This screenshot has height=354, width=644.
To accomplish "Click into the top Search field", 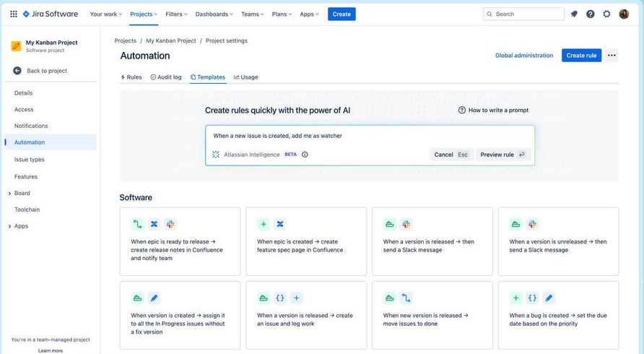I will coord(523,14).
